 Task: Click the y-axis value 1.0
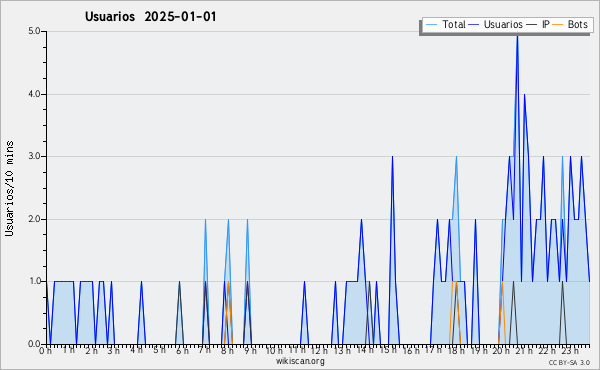point(34,281)
